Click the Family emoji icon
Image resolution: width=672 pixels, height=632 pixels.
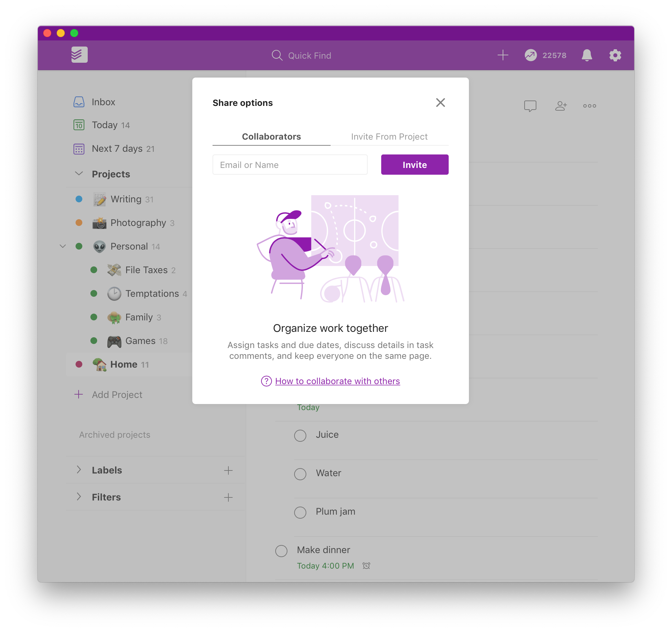tap(114, 318)
